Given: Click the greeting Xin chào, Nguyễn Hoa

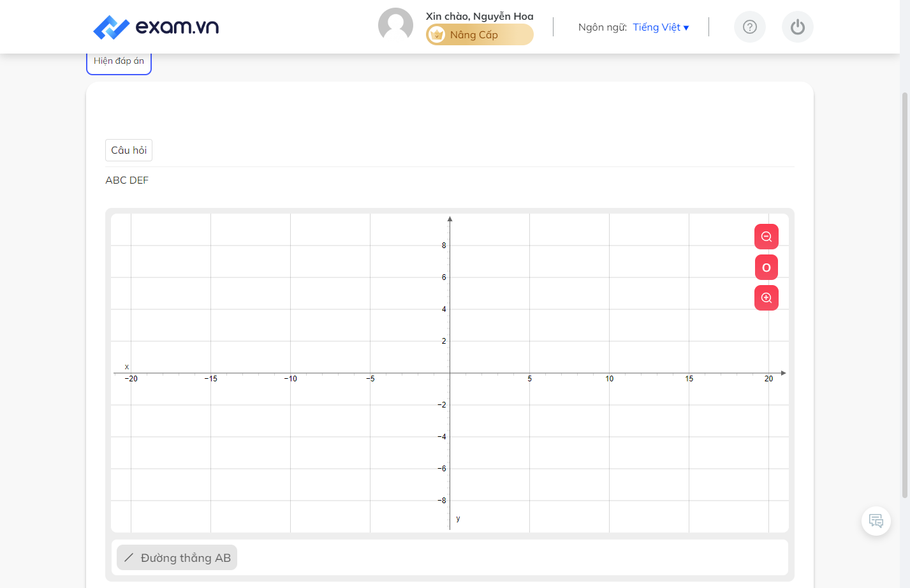Looking at the screenshot, I should tap(480, 16).
